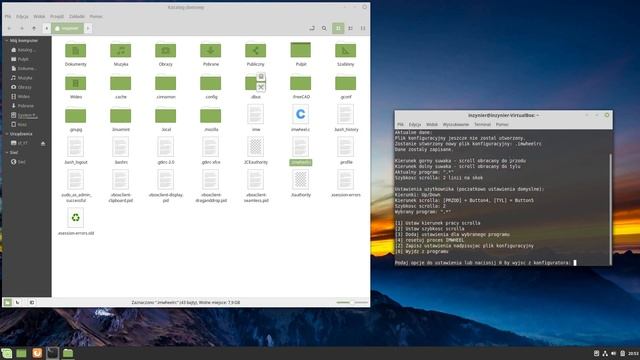Image resolution: width=640 pixels, height=360 pixels.
Task: Switch file manager to icon view
Action: point(338,28)
